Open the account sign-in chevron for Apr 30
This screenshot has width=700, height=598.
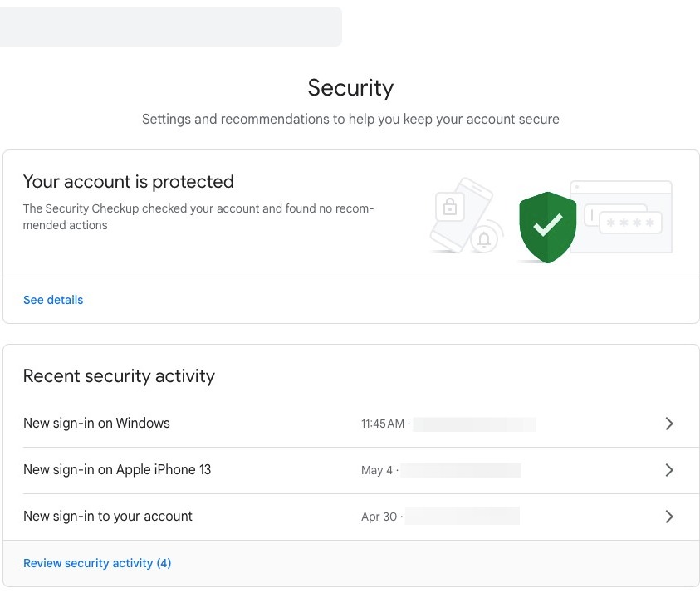tap(669, 517)
